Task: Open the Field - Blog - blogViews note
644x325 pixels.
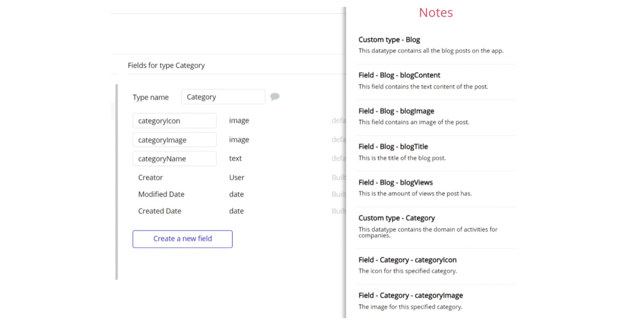Action: (x=395, y=183)
